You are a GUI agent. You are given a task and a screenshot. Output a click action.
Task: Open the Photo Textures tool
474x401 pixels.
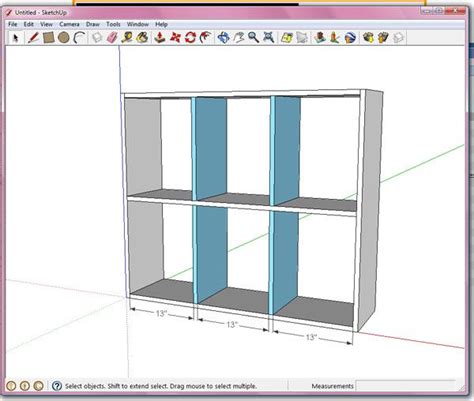[335, 38]
